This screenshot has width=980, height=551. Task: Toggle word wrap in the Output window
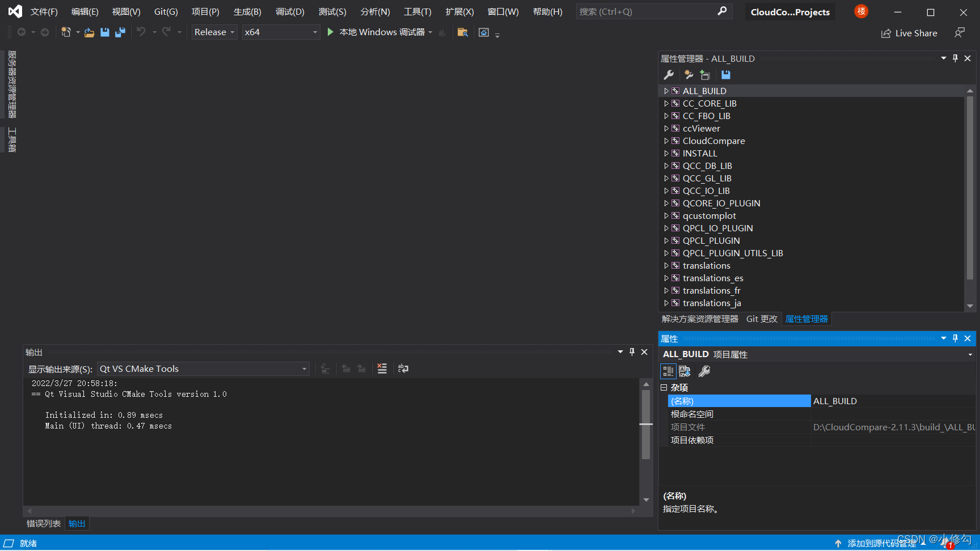point(403,368)
